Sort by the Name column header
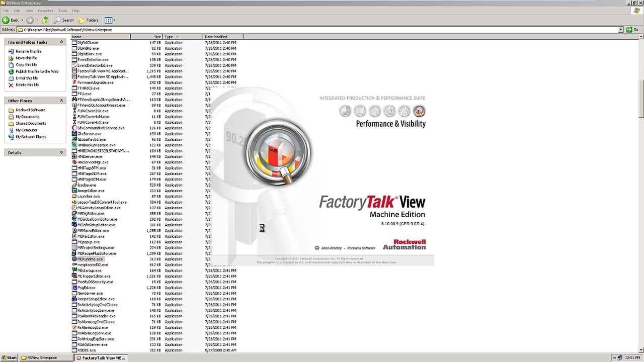This screenshot has width=644, height=362. [x=101, y=37]
